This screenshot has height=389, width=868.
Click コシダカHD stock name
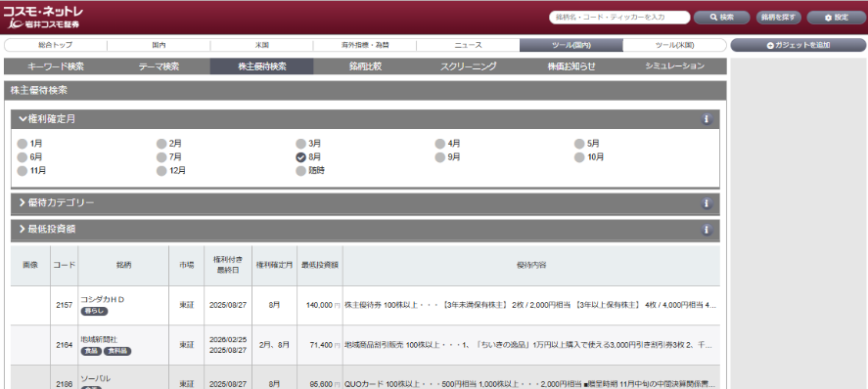[x=103, y=299]
